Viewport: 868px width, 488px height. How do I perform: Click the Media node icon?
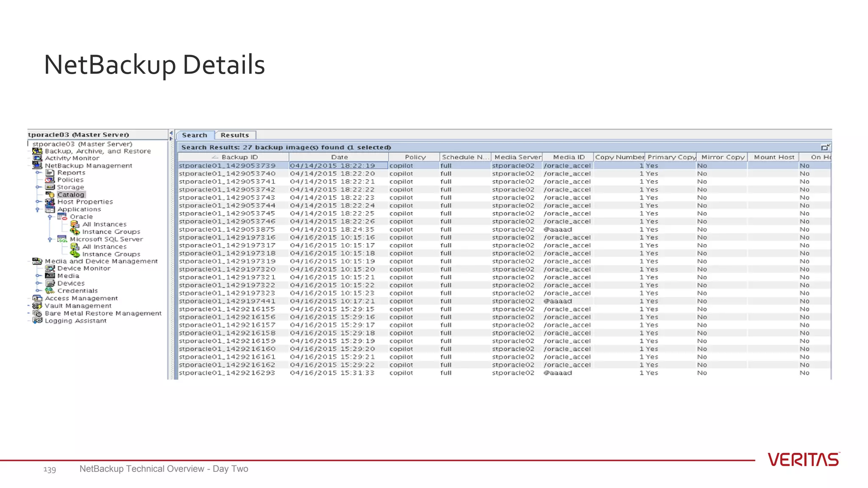pyautogui.click(x=50, y=276)
